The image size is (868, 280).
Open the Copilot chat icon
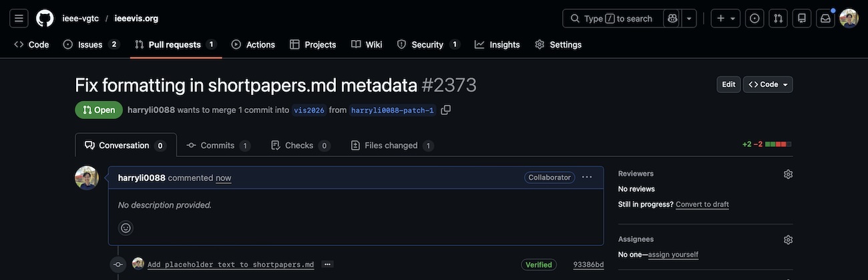tap(672, 18)
